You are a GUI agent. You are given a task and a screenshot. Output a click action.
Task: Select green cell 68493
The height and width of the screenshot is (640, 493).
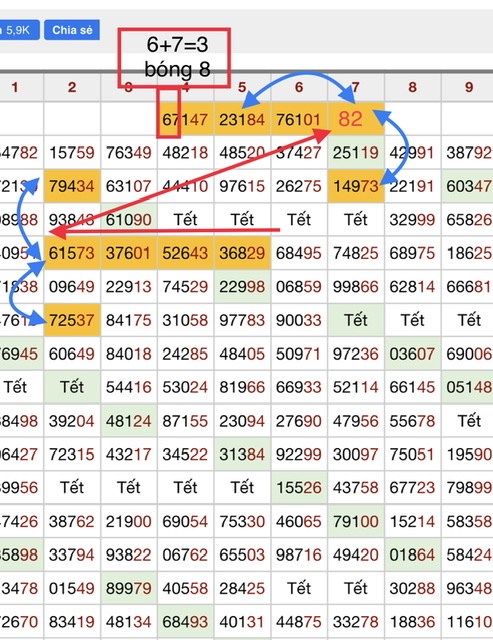(185, 622)
